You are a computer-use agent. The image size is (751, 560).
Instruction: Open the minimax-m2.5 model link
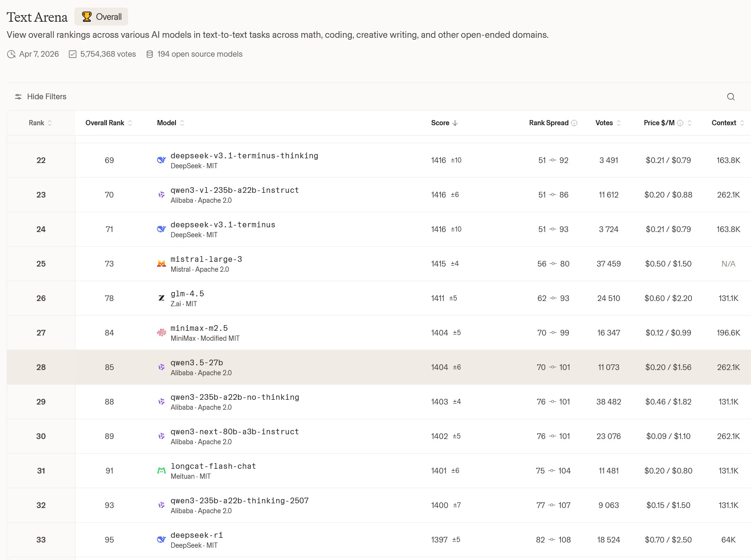[199, 328]
